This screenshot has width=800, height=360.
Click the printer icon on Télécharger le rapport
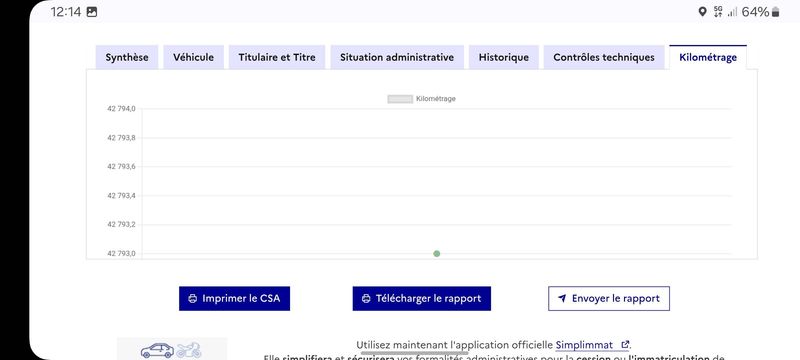click(x=366, y=299)
